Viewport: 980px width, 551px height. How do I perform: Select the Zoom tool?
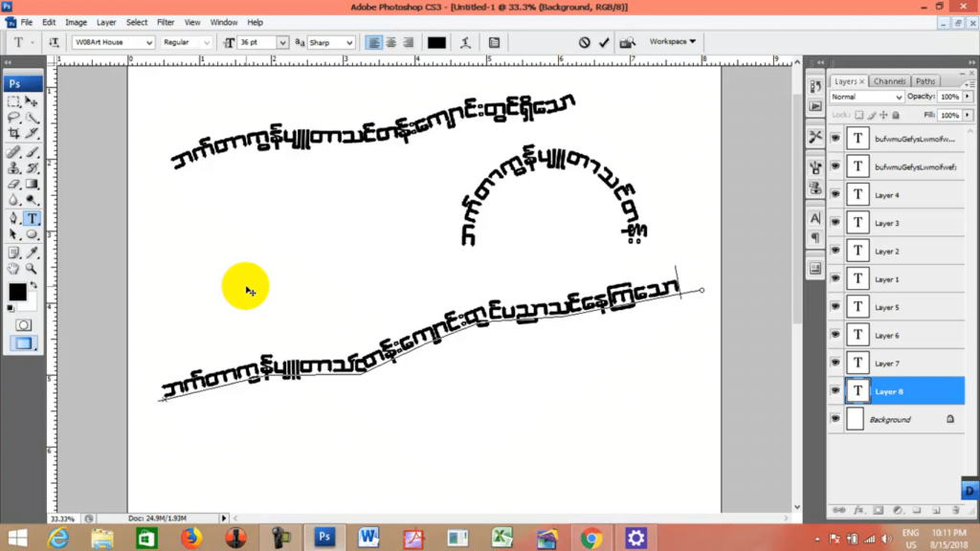32,269
